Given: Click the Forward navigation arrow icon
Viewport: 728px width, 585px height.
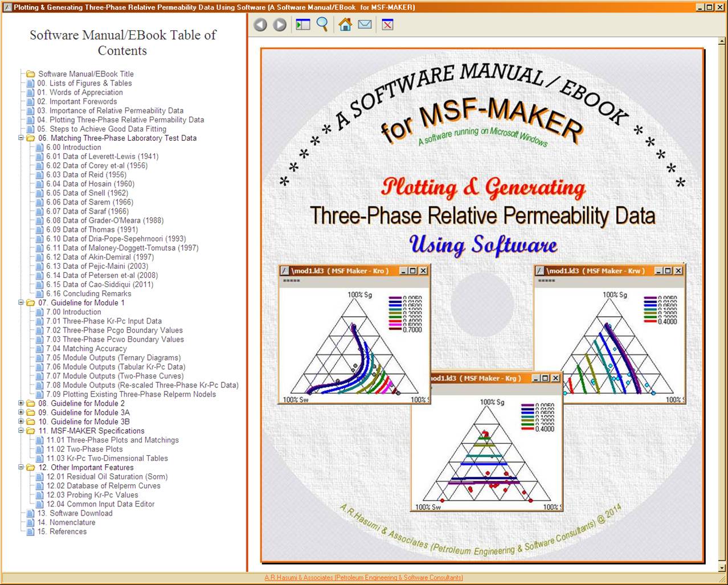Looking at the screenshot, I should click(280, 25).
